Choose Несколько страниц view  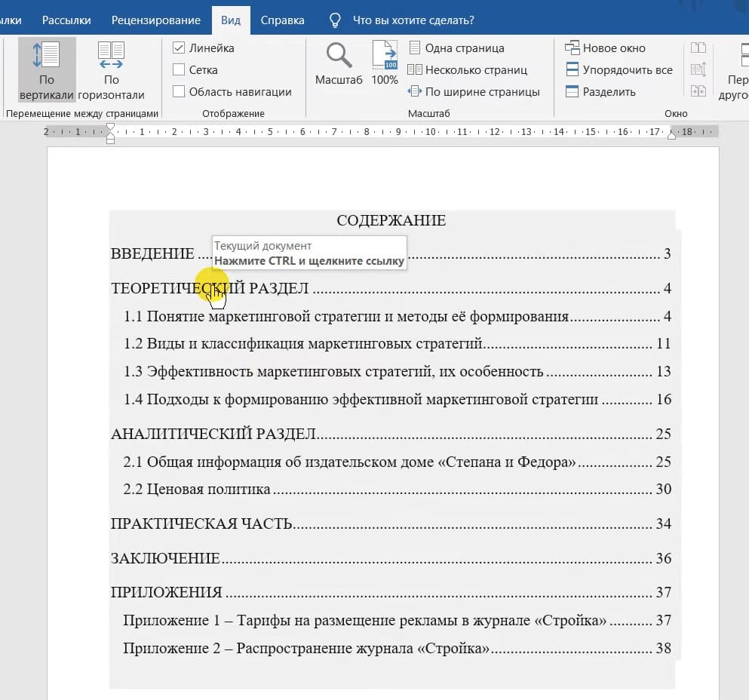pyautogui.click(x=467, y=69)
